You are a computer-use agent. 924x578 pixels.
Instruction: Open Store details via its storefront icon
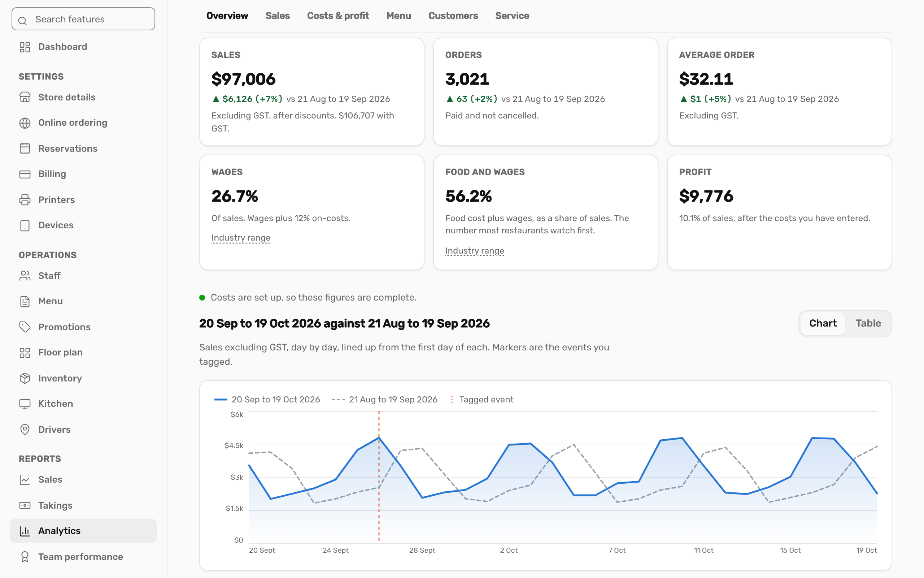pyautogui.click(x=25, y=98)
